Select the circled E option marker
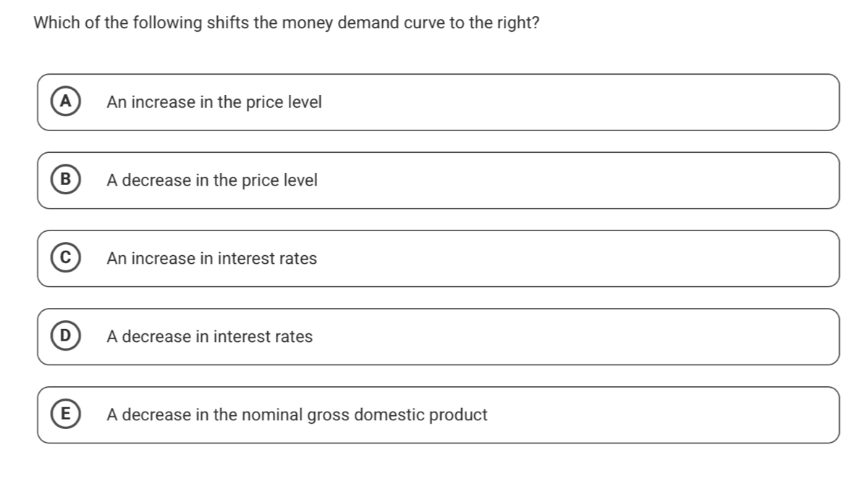This screenshot has height=479, width=868. [66, 415]
